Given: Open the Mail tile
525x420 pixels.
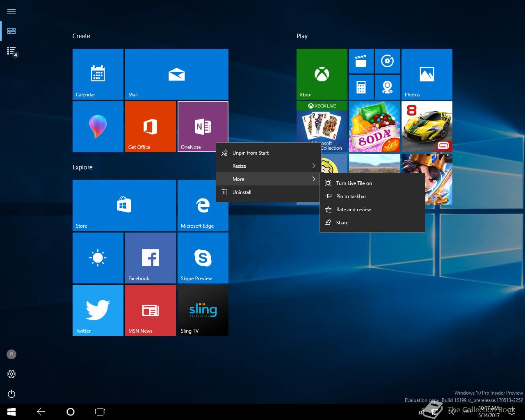Looking at the screenshot, I should point(177,74).
